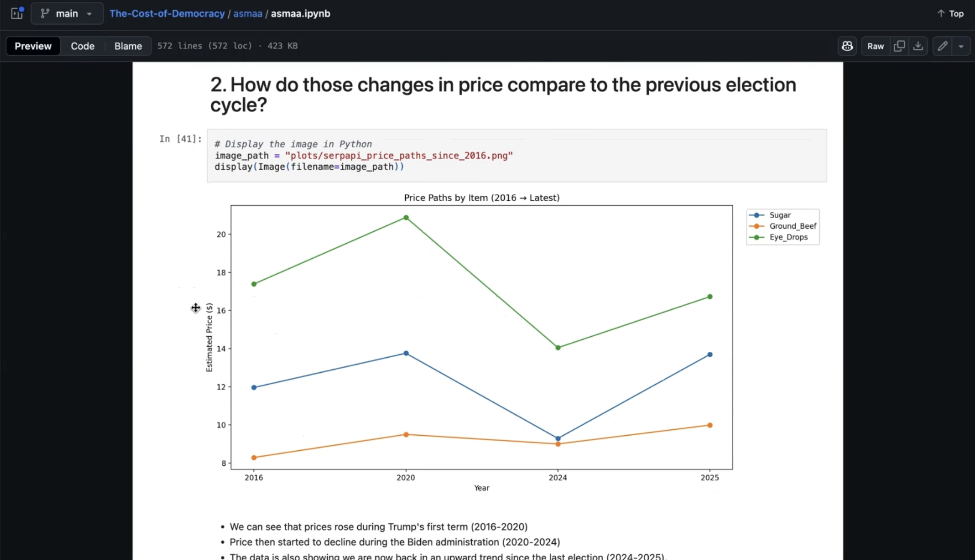This screenshot has height=560, width=975.
Task: Jump to Top of the file
Action: [x=950, y=13]
